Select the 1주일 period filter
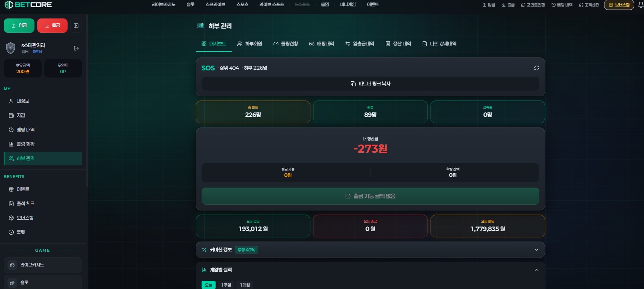The width and height of the screenshot is (644, 289). 226,285
